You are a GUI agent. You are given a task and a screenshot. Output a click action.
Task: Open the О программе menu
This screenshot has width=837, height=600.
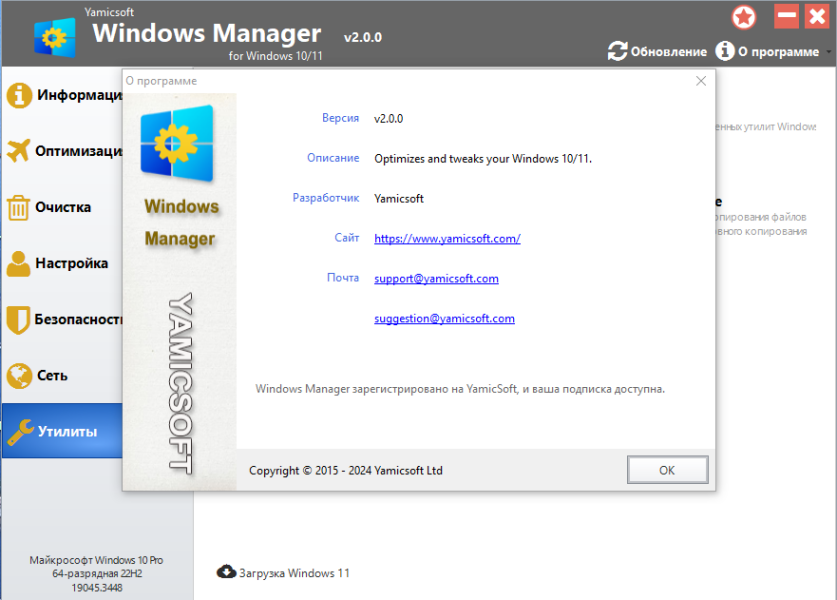coord(778,52)
